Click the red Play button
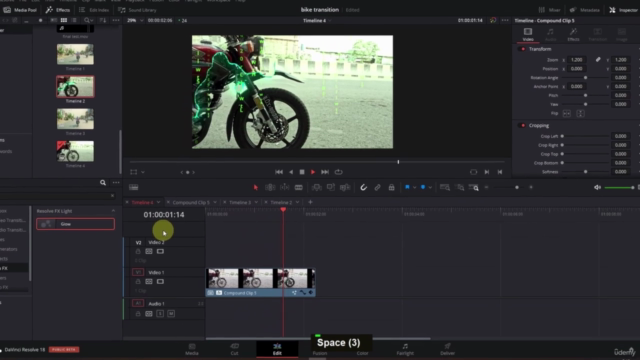Screen dimensions: 640x360 coord(313,172)
